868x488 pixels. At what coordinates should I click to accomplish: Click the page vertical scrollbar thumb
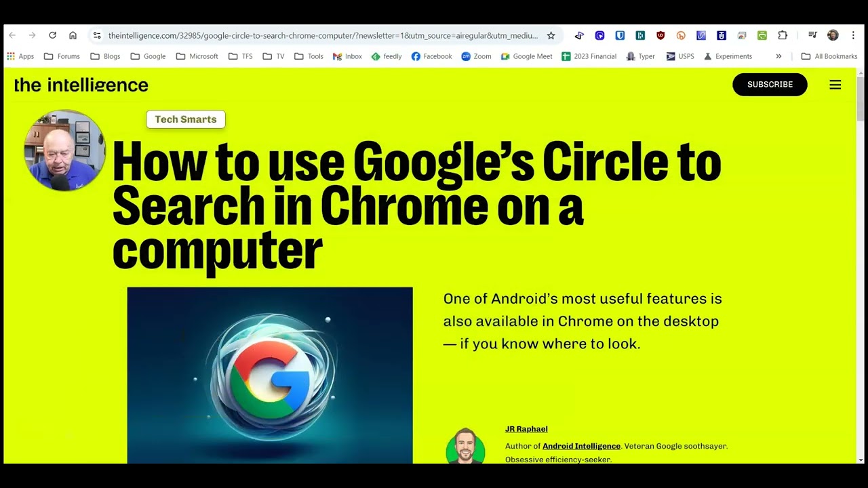(x=861, y=100)
